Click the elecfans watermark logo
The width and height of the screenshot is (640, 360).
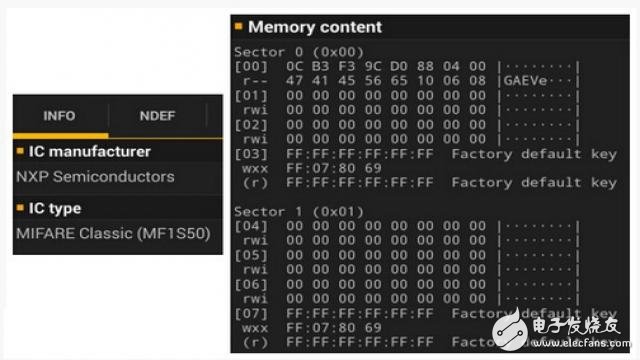pyautogui.click(x=509, y=331)
